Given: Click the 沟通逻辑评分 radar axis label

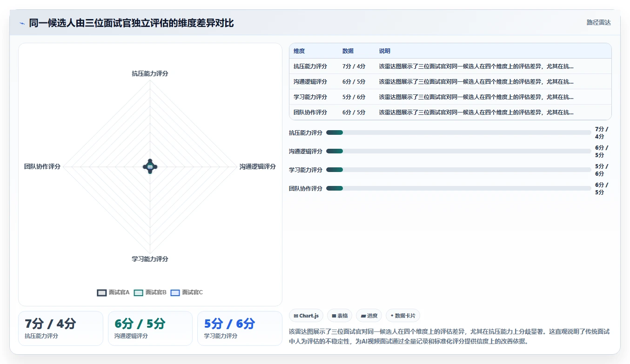Looking at the screenshot, I should tap(258, 166).
